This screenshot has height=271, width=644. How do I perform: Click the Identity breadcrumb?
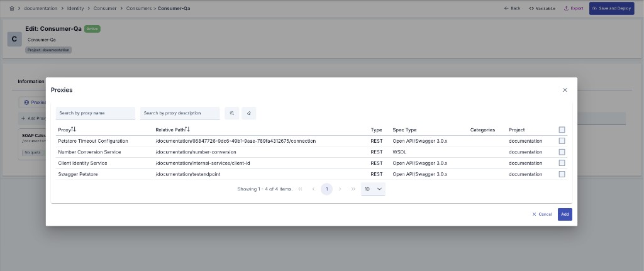point(75,8)
